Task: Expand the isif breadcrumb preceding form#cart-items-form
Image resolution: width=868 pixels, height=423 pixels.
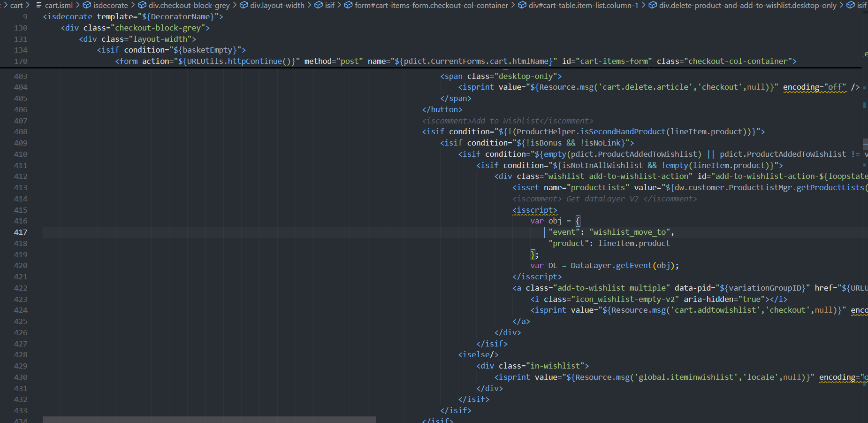Action: tap(329, 5)
